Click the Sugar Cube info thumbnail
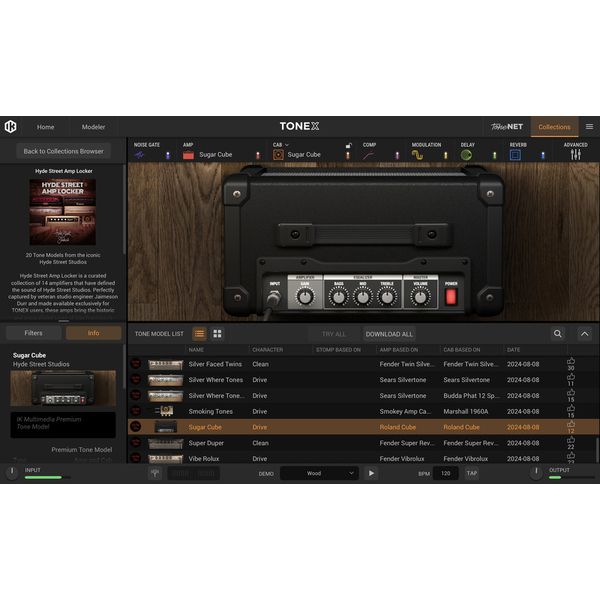This screenshot has height=600, width=600. click(63, 388)
